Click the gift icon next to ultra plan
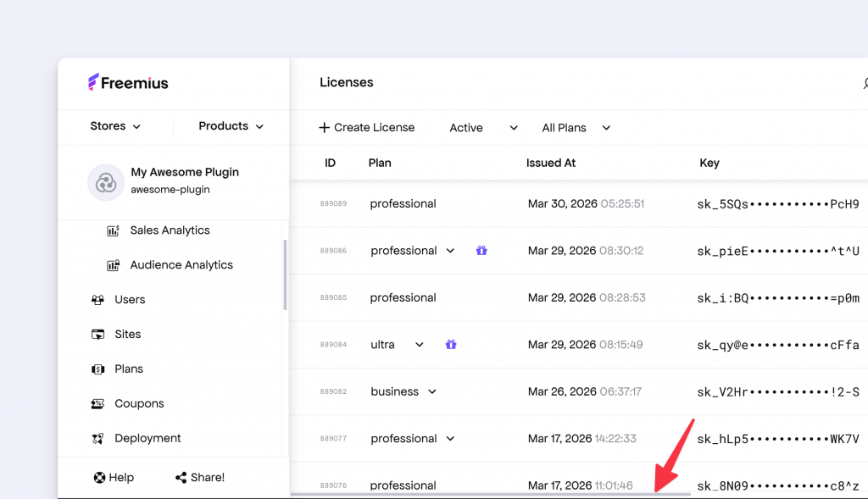The height and width of the screenshot is (499, 868). tap(450, 344)
